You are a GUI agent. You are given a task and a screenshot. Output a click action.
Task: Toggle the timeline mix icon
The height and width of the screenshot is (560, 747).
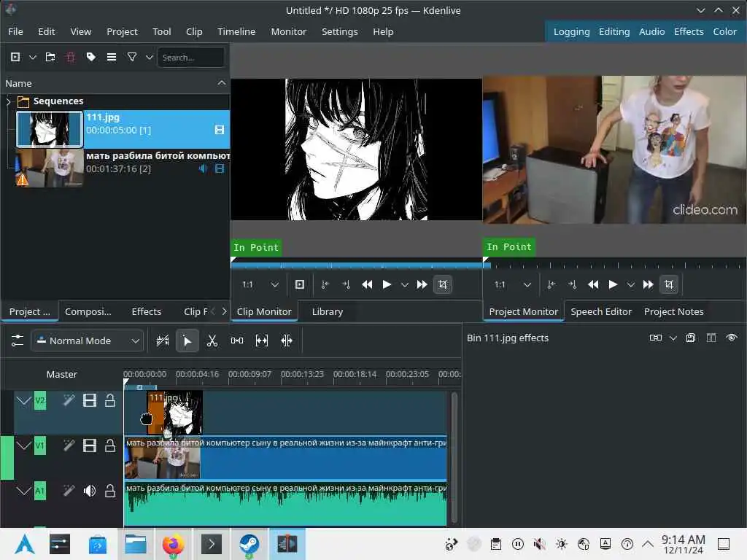point(163,341)
